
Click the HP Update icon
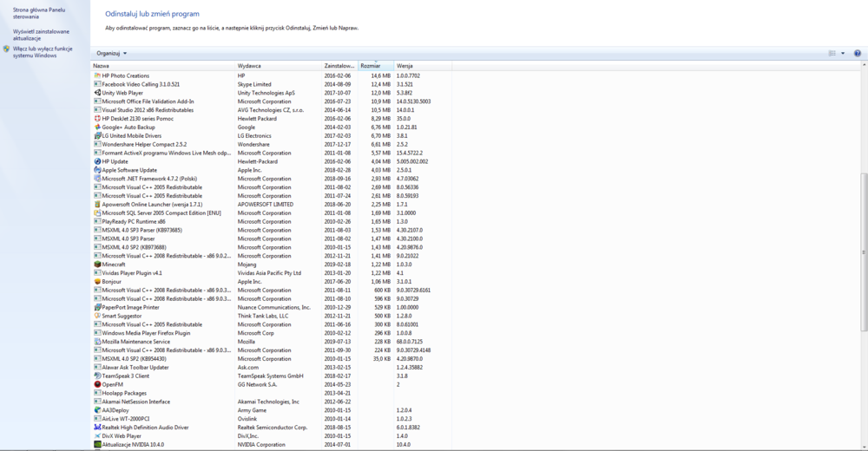[x=97, y=161]
